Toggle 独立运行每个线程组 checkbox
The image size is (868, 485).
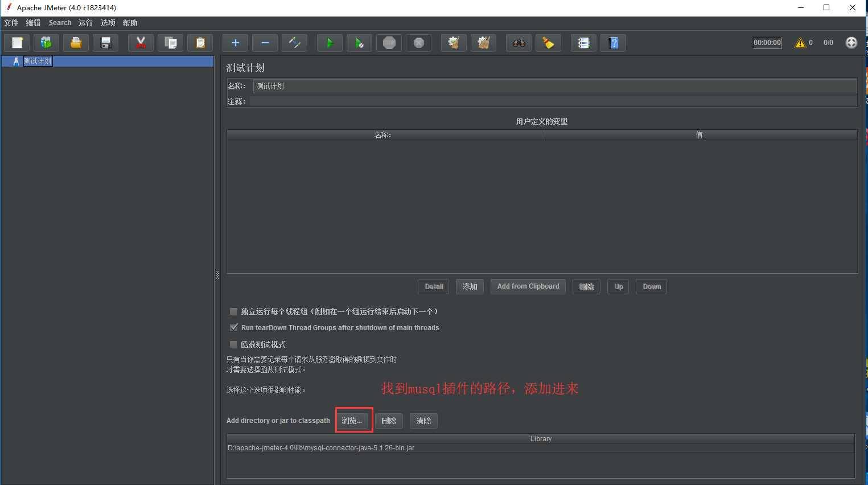pos(233,311)
